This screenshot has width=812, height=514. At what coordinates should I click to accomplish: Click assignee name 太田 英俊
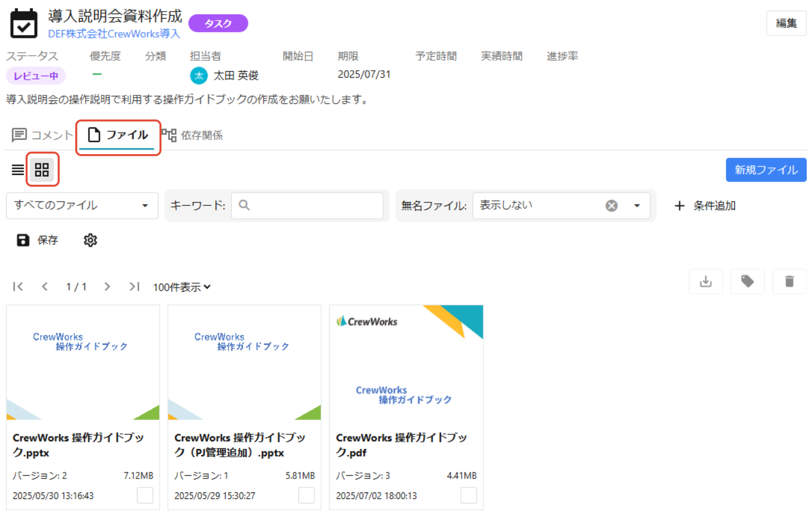point(236,75)
